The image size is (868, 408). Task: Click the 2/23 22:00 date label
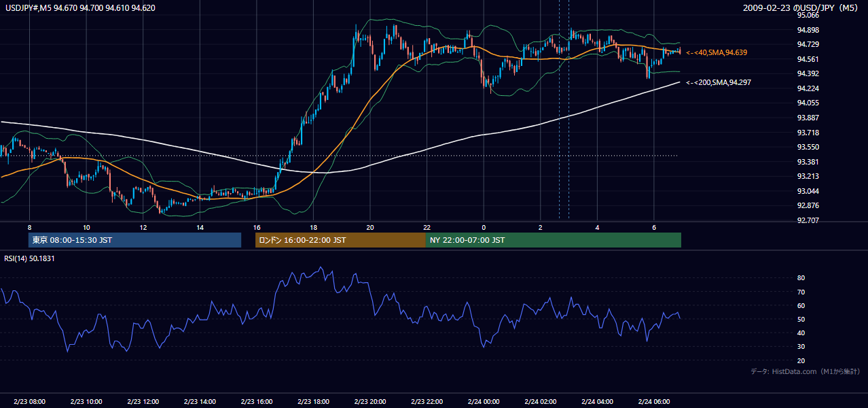[427, 402]
